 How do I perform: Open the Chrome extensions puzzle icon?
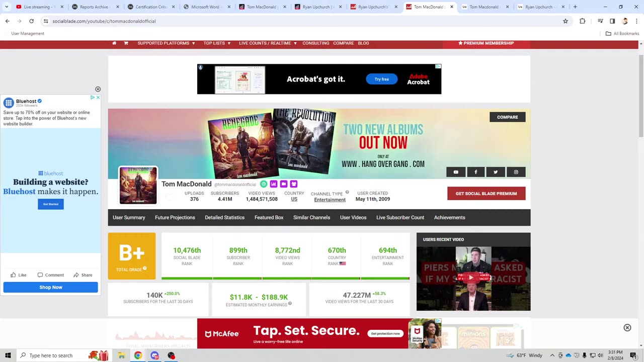pyautogui.click(x=582, y=21)
